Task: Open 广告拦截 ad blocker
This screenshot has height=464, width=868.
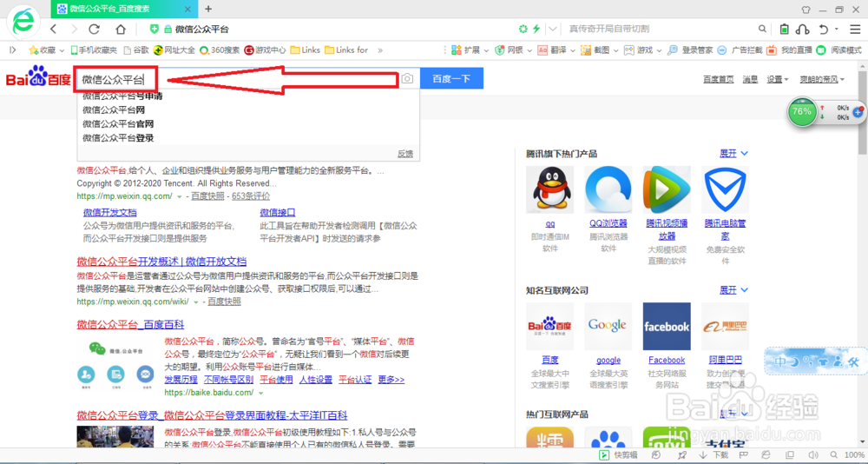Action: [x=740, y=50]
